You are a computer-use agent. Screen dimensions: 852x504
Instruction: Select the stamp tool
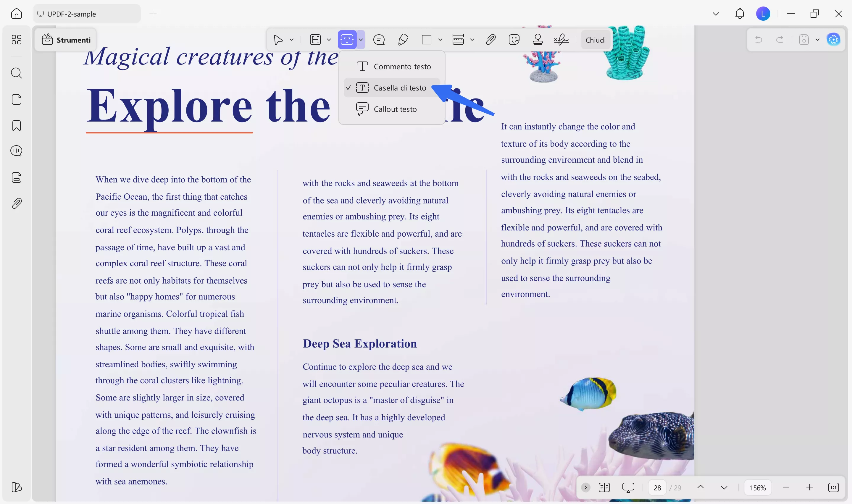(538, 40)
